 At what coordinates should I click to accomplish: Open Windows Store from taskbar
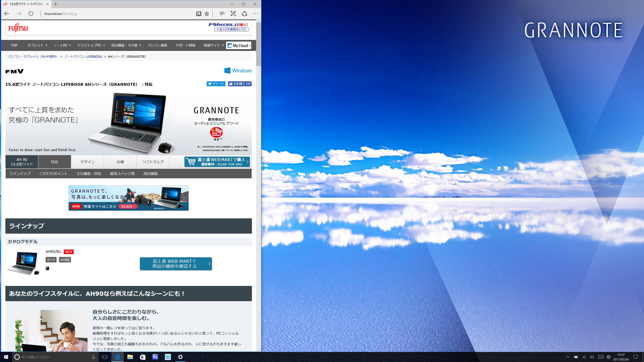143,357
